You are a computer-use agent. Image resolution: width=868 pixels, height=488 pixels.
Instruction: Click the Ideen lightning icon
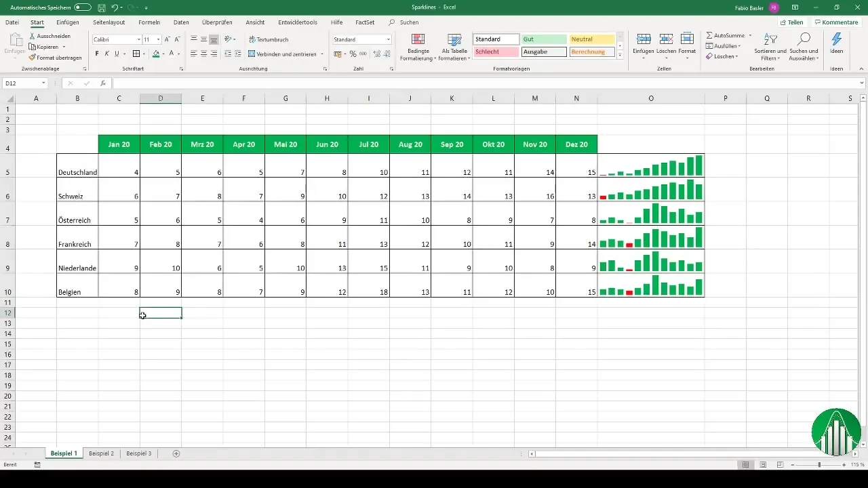(x=836, y=43)
